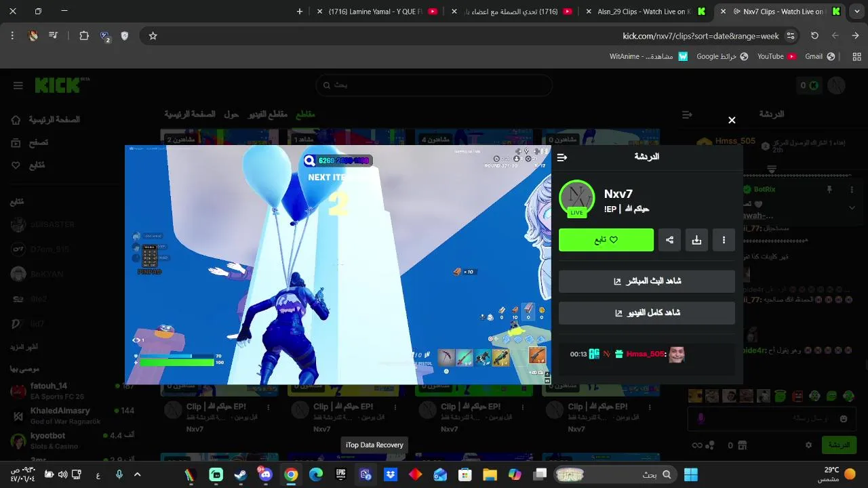Open the user profile avatar in header
868x488 pixels.
click(x=837, y=85)
